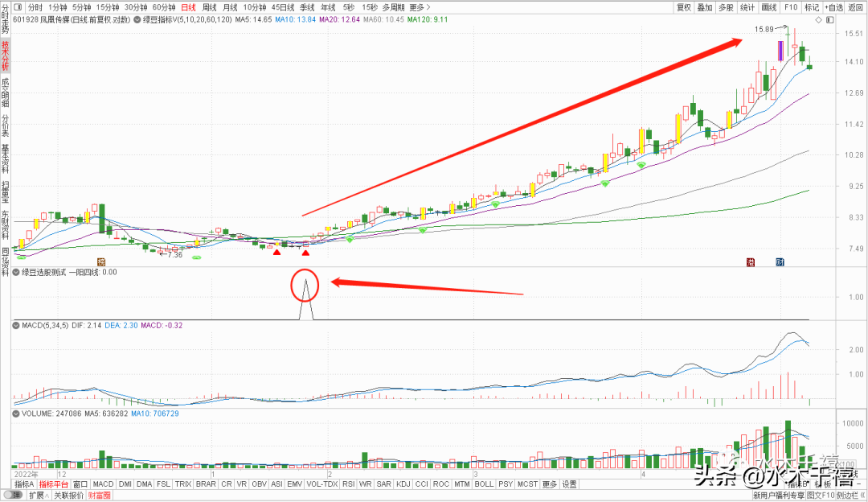Click the purple candlestick near the price peak
868x502 pixels.
coord(780,51)
